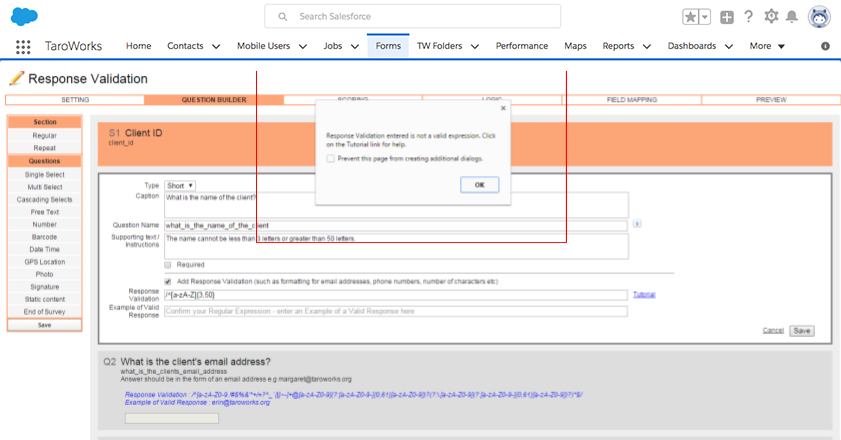841x440 pixels.
Task: Open the Jobs tab
Action: tap(333, 46)
